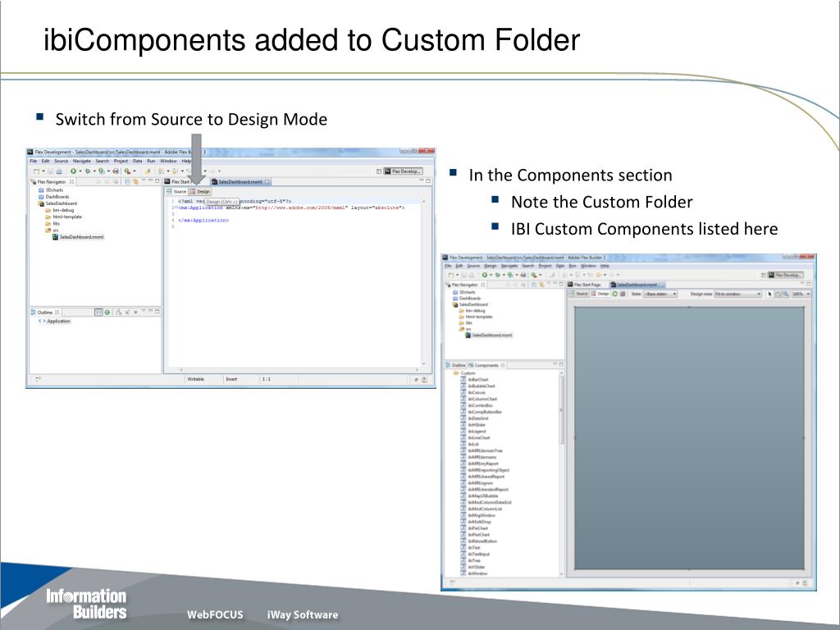Open the Project menu in the source-view window
Screen dimensions: 840x630
121,161
